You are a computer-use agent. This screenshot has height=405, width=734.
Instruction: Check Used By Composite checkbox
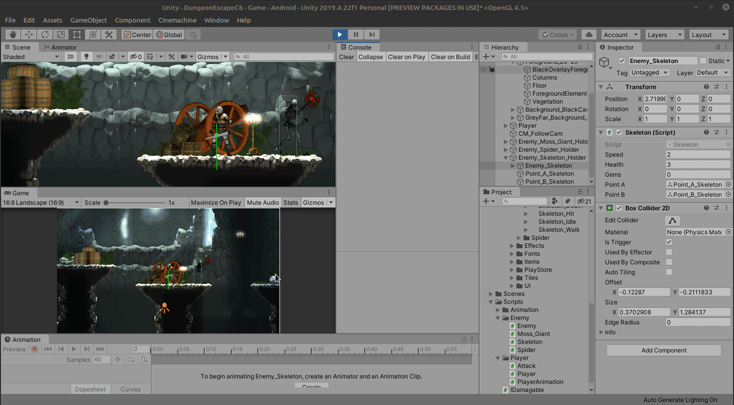(x=669, y=262)
